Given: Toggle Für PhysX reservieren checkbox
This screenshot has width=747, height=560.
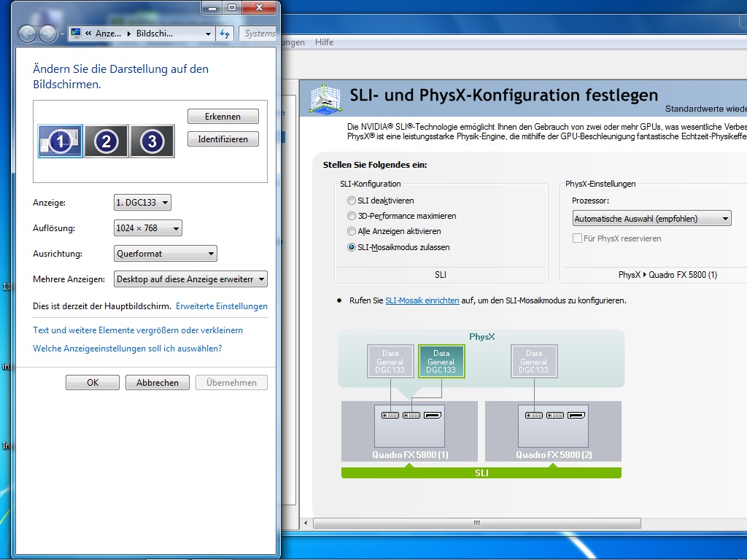Looking at the screenshot, I should coord(578,238).
